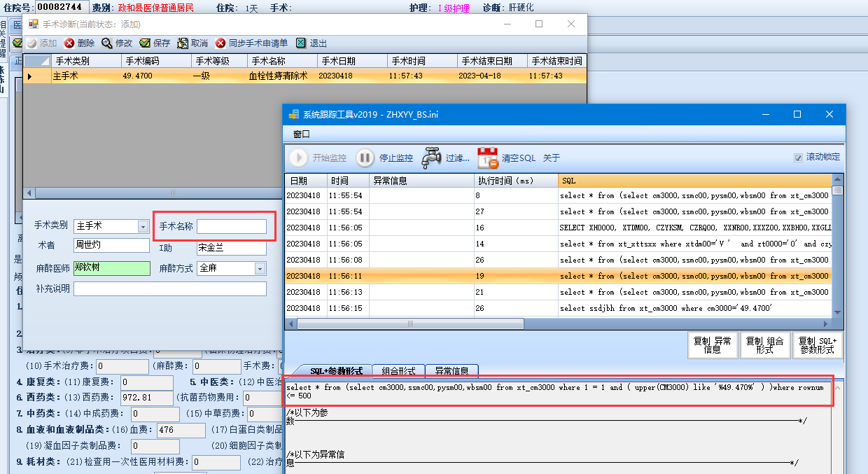The image size is (868, 474).
Task: Click the I助 field containing 宋金兰
Action: tap(232, 247)
